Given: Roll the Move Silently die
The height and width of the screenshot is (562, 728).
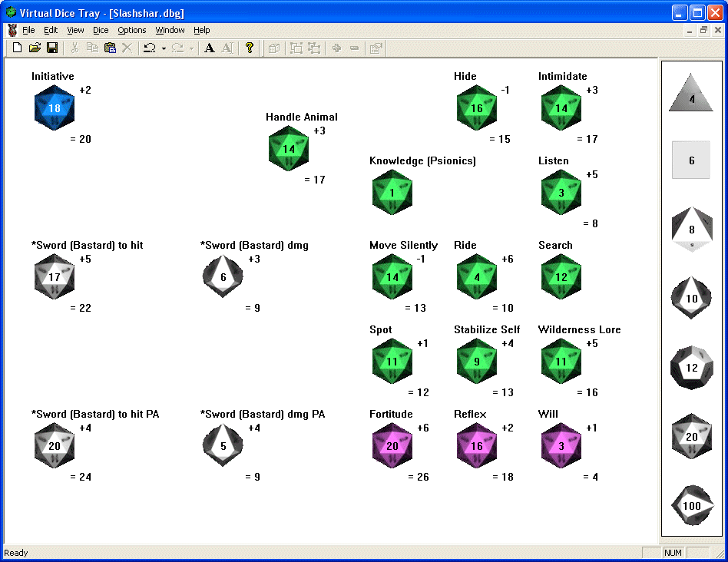Looking at the screenshot, I should [392, 276].
